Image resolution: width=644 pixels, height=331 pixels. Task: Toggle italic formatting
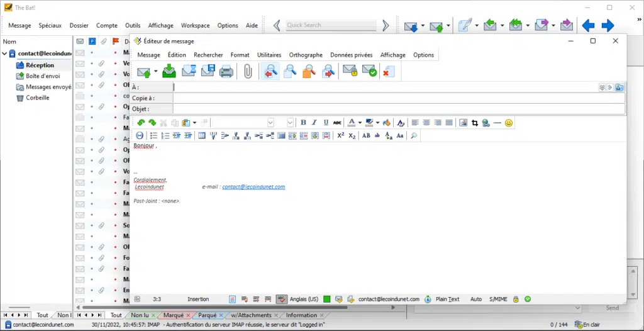click(x=314, y=123)
